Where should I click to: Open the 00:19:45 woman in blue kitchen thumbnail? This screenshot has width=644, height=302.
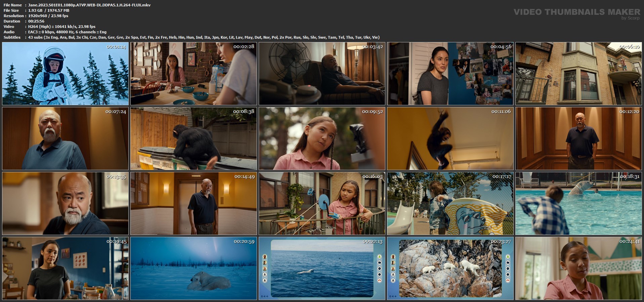[65, 268]
